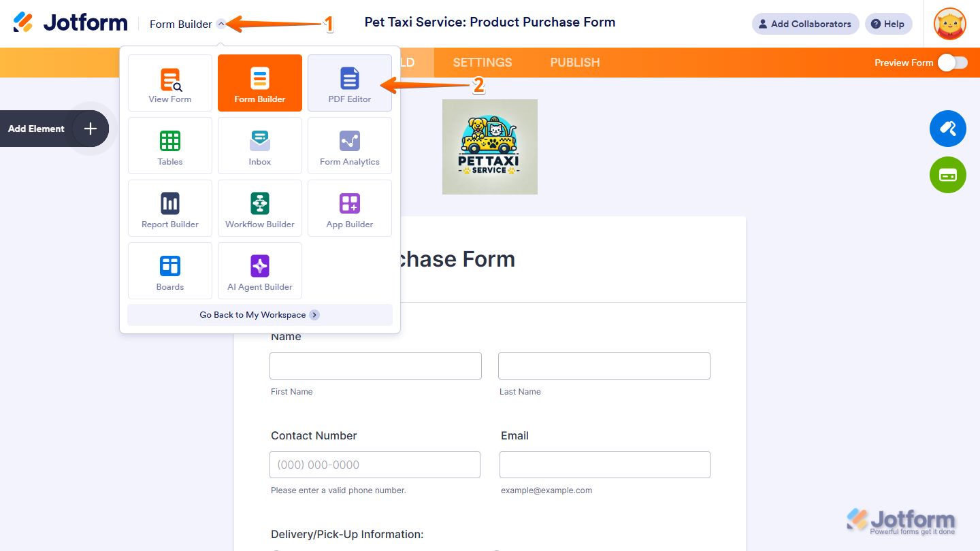Open the Boards tile

[x=170, y=271]
